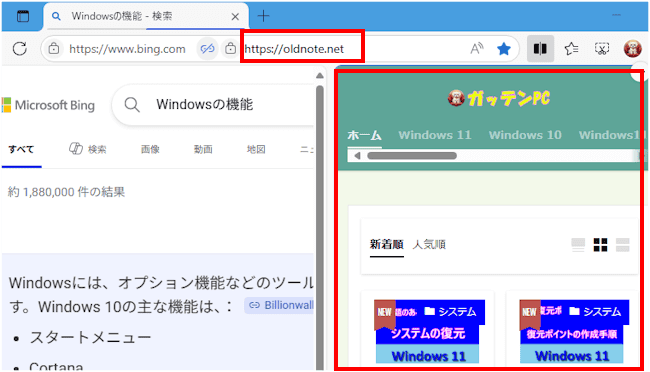The image size is (650, 372).
Task: Click the Read aloud icon
Action: [x=477, y=49]
